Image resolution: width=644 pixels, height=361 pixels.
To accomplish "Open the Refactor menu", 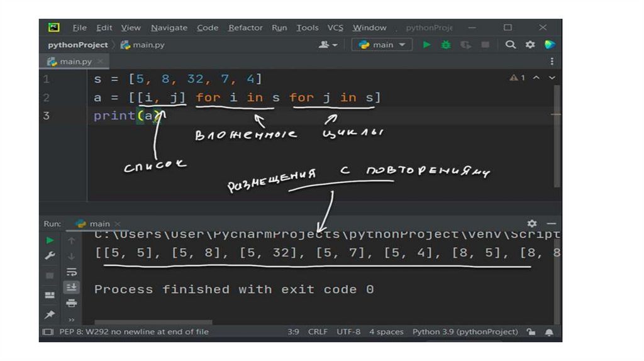I will coord(246,28).
